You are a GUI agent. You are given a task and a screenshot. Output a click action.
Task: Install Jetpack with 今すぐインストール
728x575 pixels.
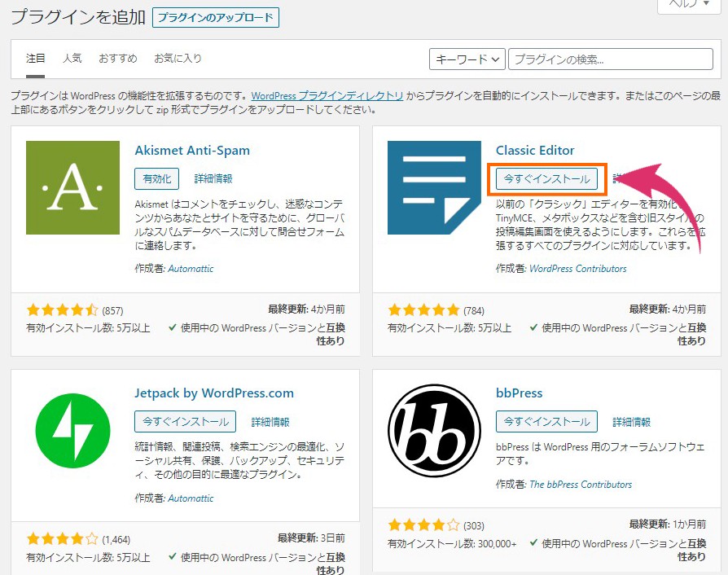tap(185, 422)
